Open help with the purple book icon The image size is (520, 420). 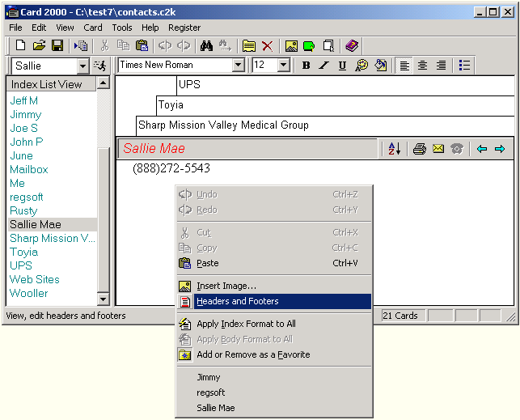tap(352, 45)
